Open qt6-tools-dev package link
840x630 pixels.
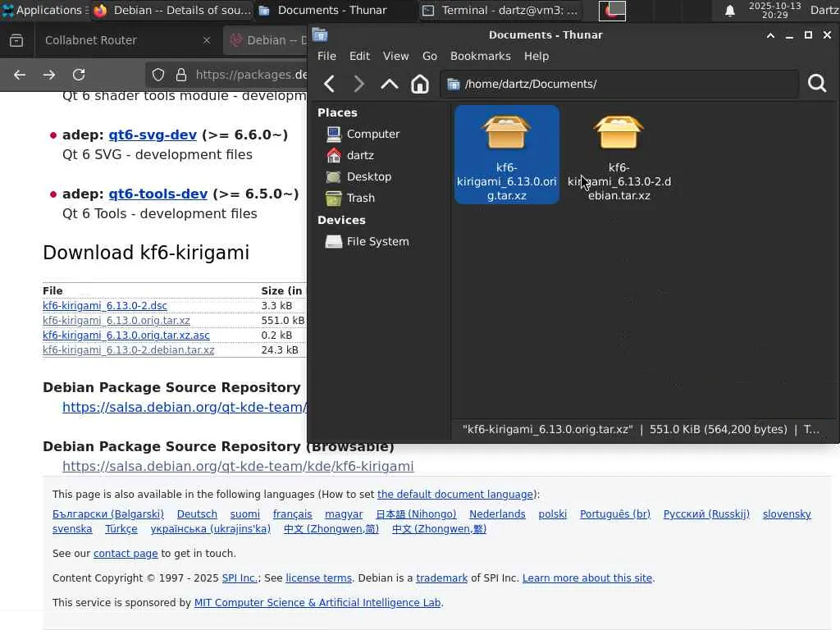point(158,194)
